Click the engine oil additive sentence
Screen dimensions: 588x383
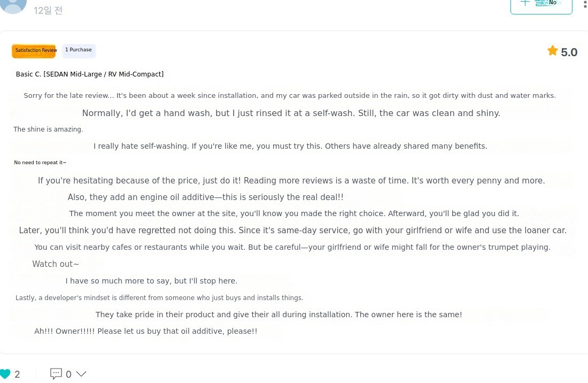point(206,197)
